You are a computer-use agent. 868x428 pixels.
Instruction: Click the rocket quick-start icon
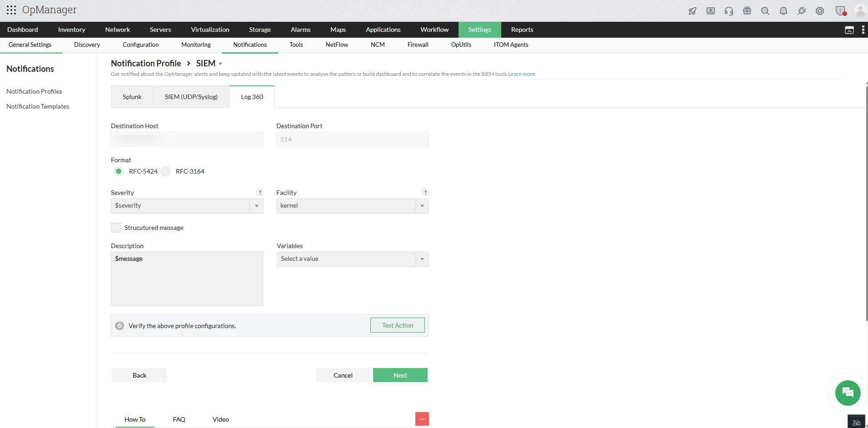(693, 11)
